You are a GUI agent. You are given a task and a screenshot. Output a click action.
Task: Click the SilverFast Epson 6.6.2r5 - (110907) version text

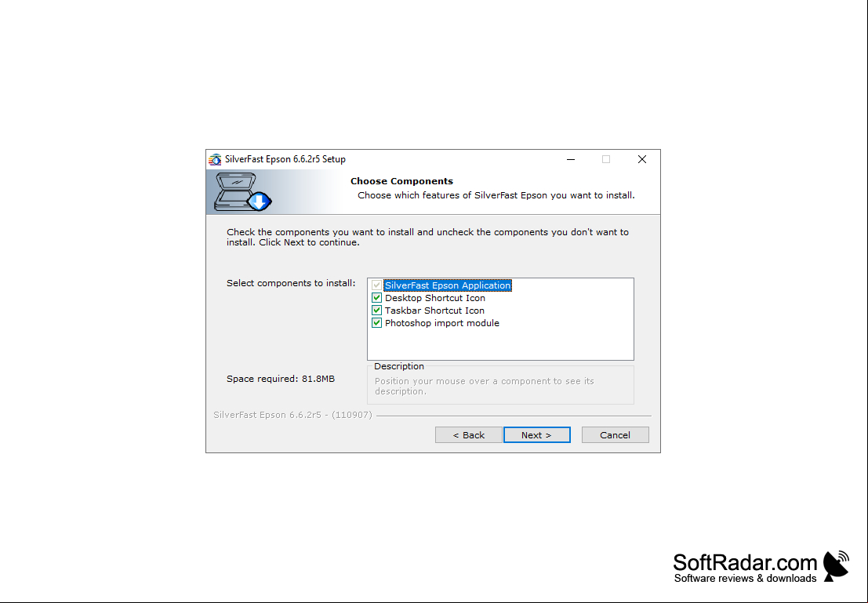(292, 415)
